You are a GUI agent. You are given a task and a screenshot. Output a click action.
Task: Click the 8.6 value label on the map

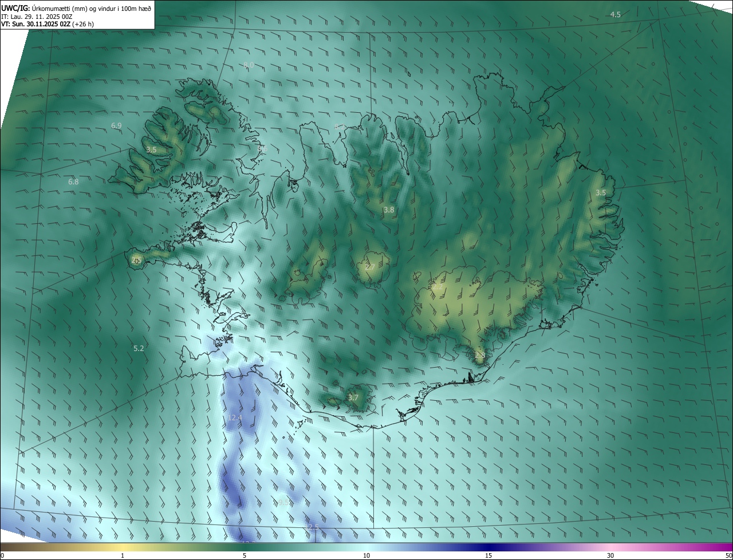click(x=262, y=149)
